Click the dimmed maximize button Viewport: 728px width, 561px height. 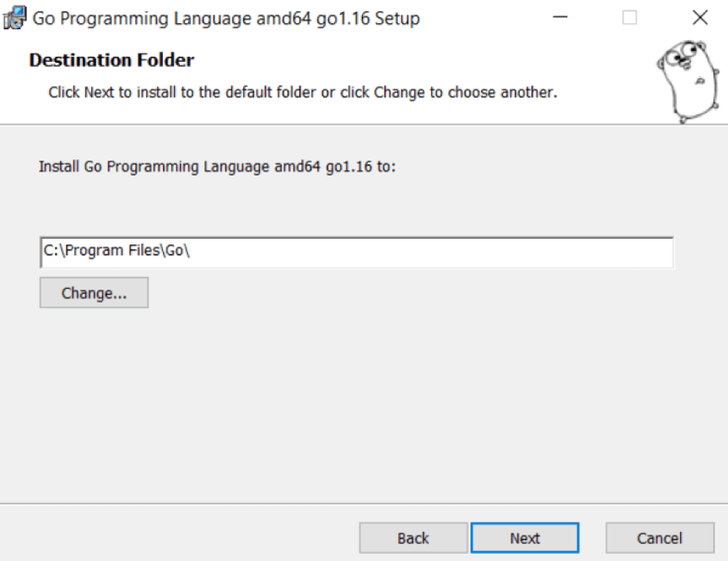click(x=628, y=17)
